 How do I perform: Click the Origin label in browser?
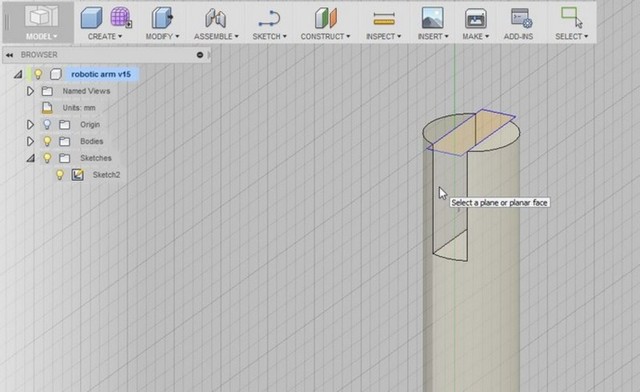pos(90,125)
